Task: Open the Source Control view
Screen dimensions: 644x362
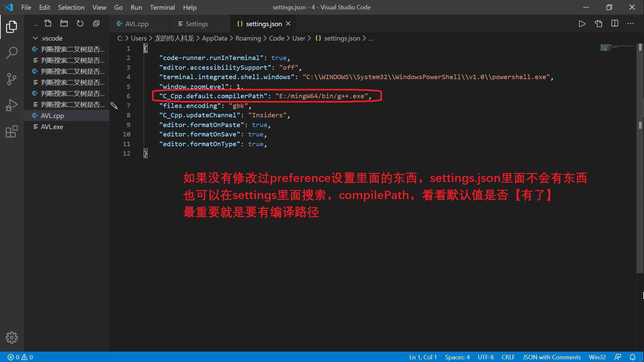Action: 11,79
